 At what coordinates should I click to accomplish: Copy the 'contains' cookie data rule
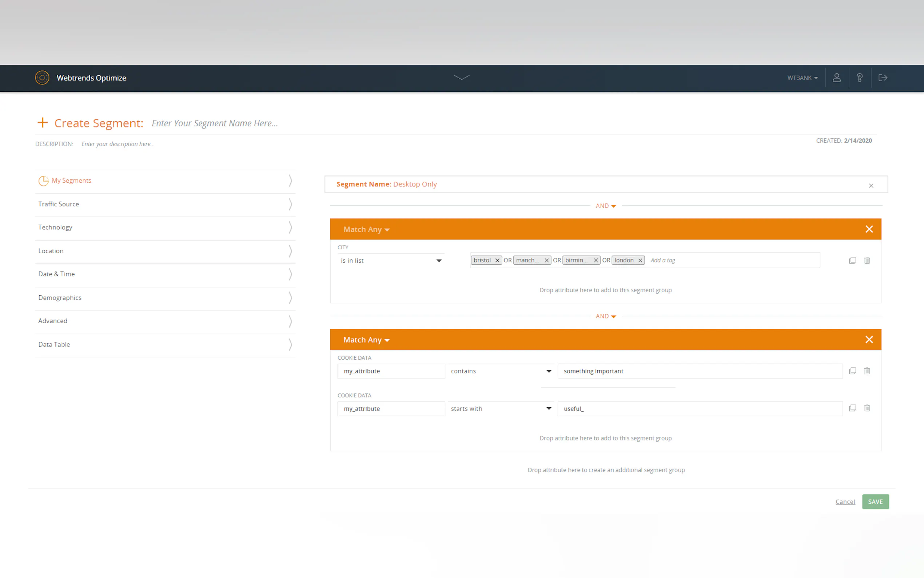point(852,371)
